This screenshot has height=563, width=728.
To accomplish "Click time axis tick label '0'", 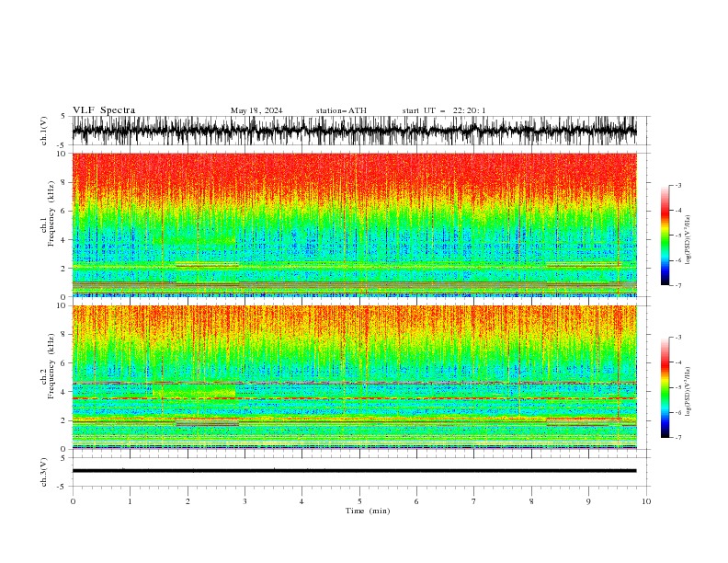I will click(x=73, y=501).
